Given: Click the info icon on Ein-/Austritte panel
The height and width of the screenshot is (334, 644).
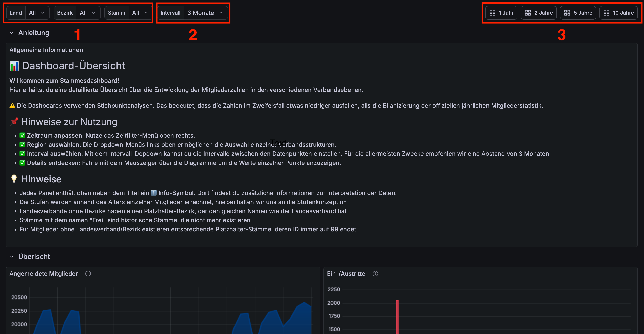Looking at the screenshot, I should tap(375, 273).
